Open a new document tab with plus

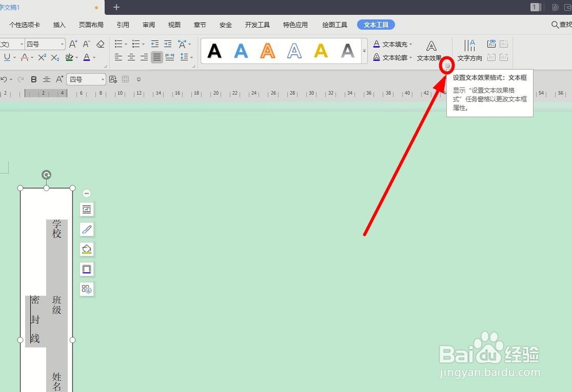116,7
